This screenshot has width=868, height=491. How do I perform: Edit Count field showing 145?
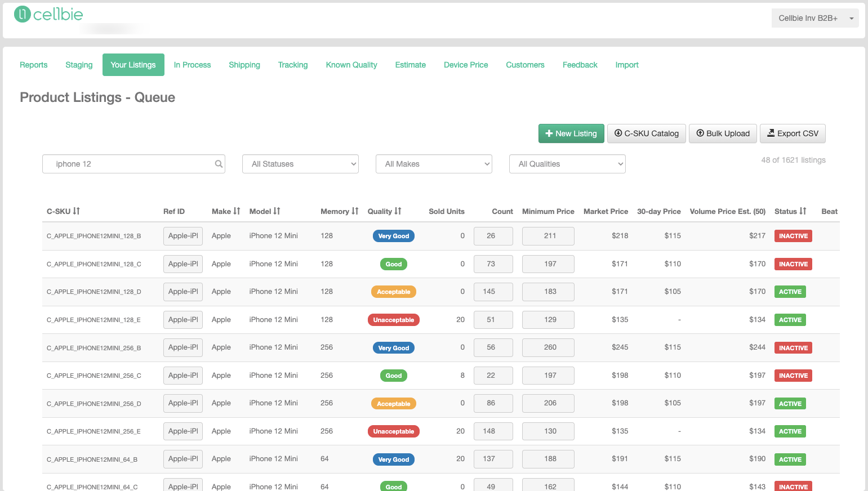tap(493, 292)
